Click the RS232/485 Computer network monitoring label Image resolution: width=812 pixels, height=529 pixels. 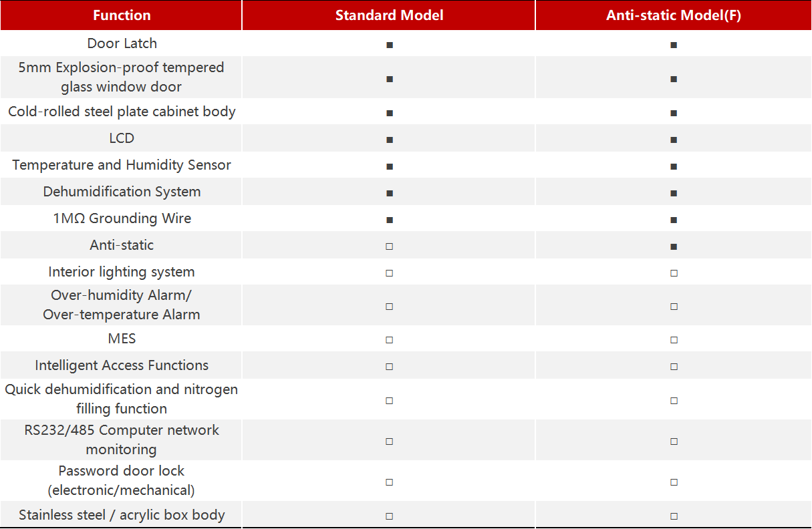tap(122, 439)
